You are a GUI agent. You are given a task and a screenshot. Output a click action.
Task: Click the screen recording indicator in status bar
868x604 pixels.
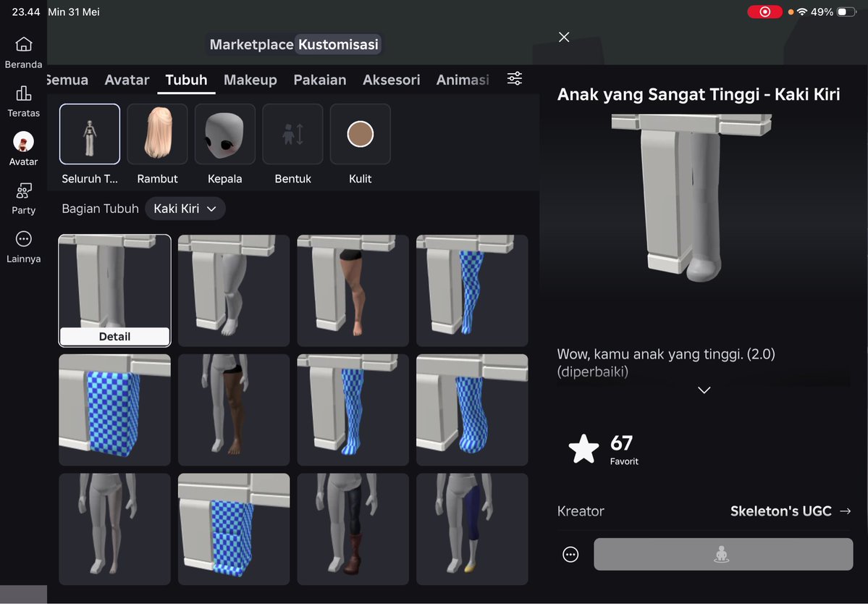764,12
